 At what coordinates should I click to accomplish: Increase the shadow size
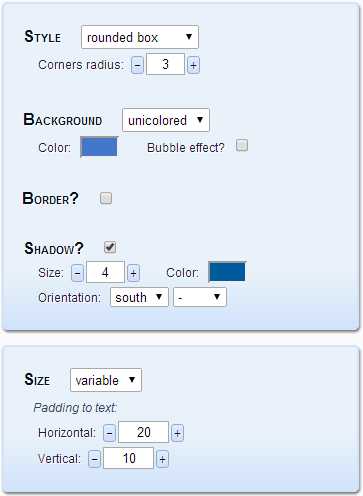[x=133, y=273]
